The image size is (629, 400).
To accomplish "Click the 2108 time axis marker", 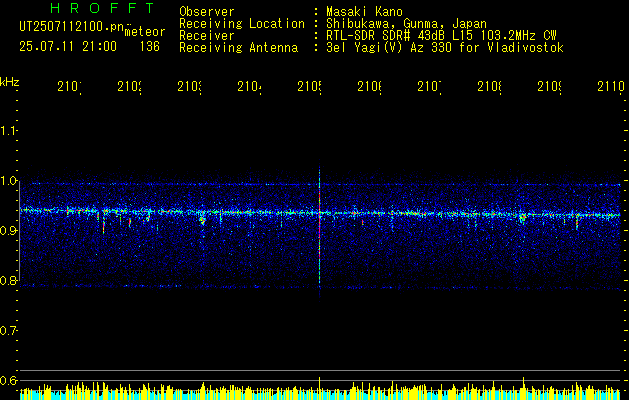I will [490, 86].
